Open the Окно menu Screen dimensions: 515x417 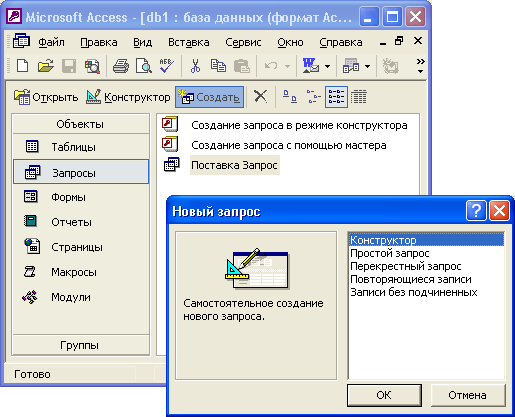point(290,42)
